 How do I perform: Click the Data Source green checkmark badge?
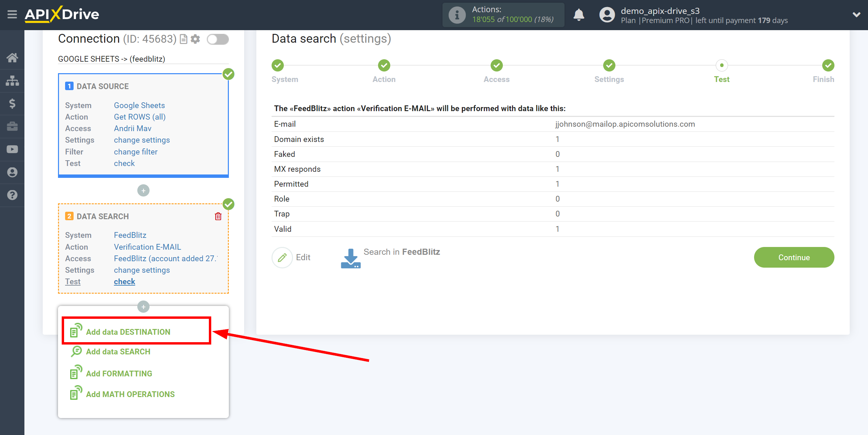tap(228, 74)
